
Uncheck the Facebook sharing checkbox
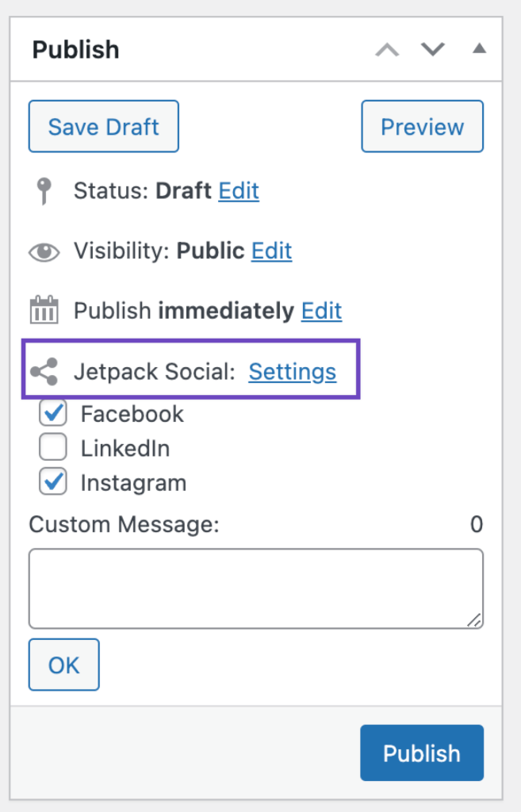pyautogui.click(x=52, y=412)
